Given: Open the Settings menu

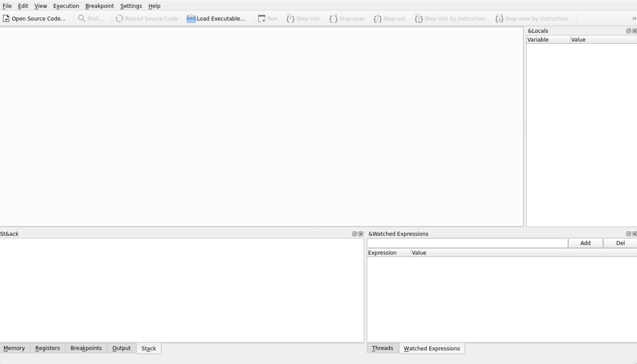Looking at the screenshot, I should click(x=131, y=6).
